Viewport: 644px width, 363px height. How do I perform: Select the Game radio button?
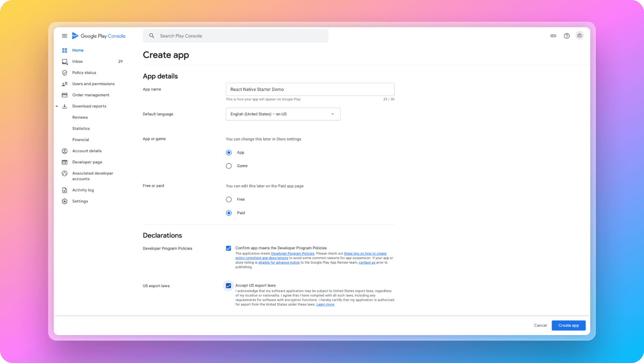[x=229, y=166]
